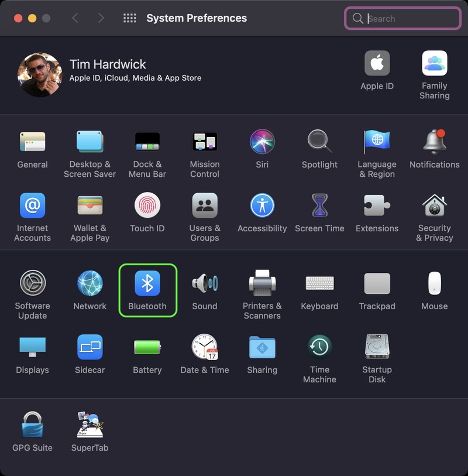
Task: Open Sound settings
Action: [205, 284]
